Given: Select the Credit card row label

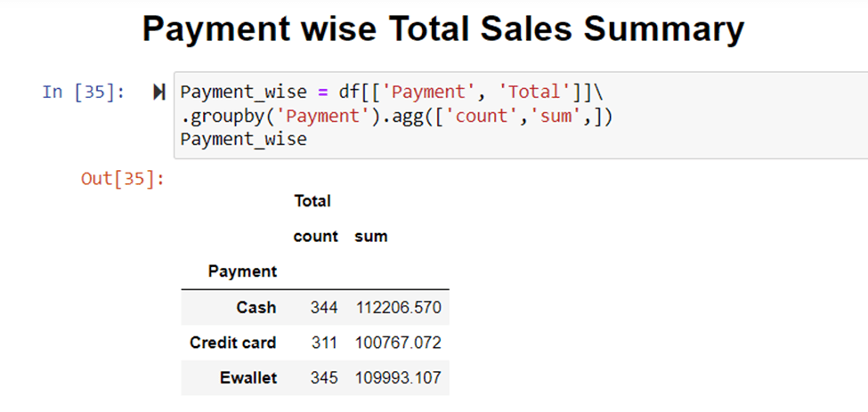Looking at the screenshot, I should point(232,343).
